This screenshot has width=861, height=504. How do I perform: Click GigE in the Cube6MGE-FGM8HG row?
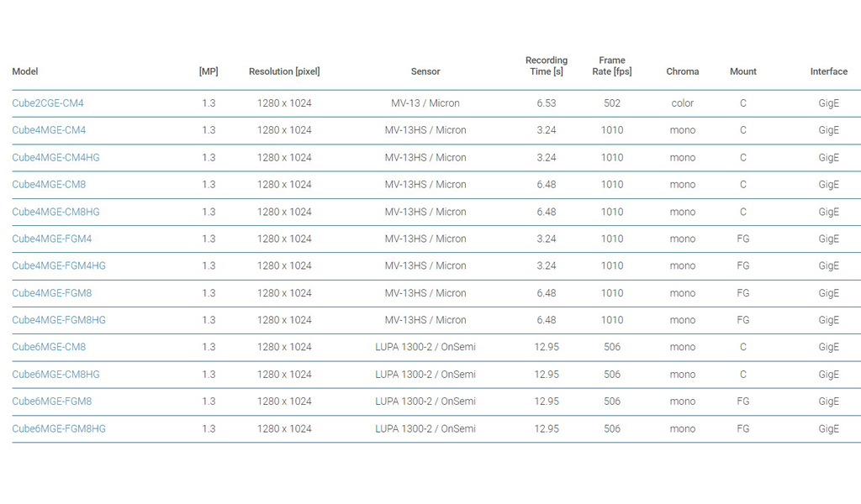pos(828,428)
